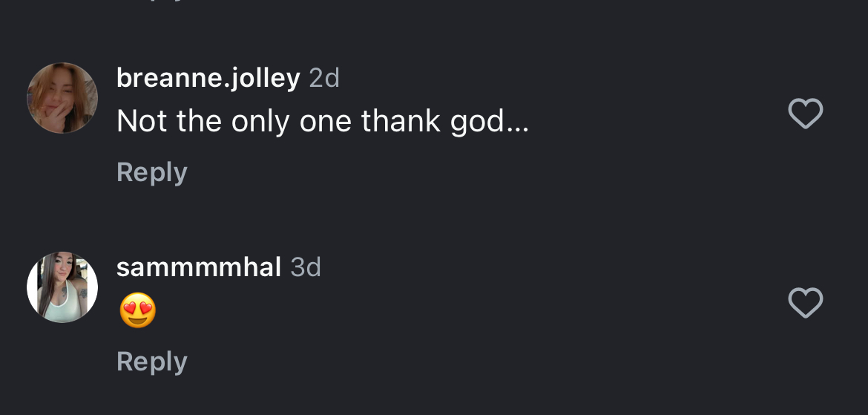Screen dimensions: 868x415
Task: View sammmmhal's profile avatar
Action: coord(62,287)
